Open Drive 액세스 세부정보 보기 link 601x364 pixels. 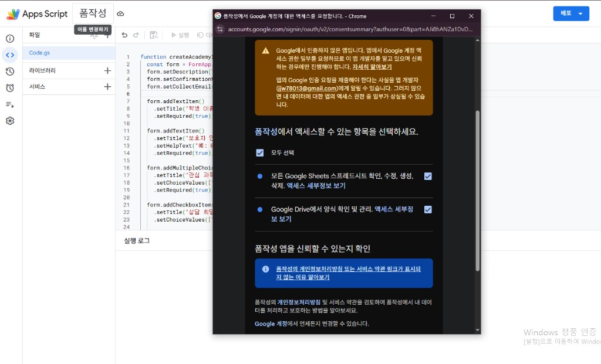point(342,214)
